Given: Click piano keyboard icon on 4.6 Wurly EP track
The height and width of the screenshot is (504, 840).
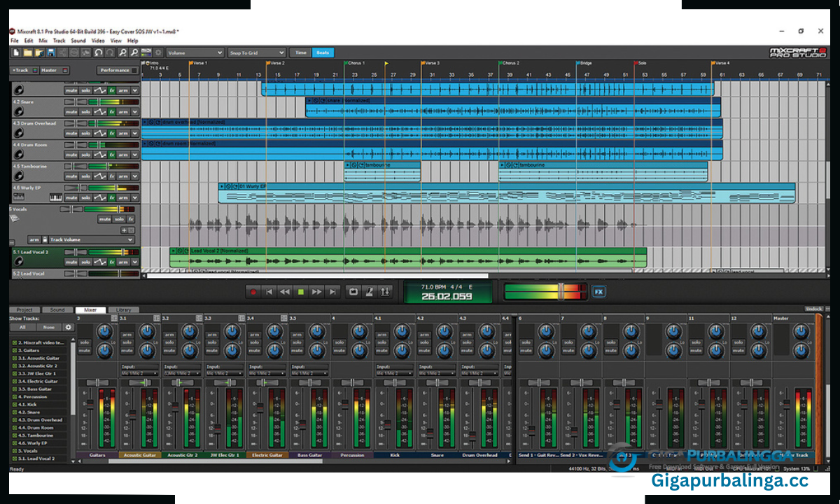Looking at the screenshot, I should tap(56, 197).
